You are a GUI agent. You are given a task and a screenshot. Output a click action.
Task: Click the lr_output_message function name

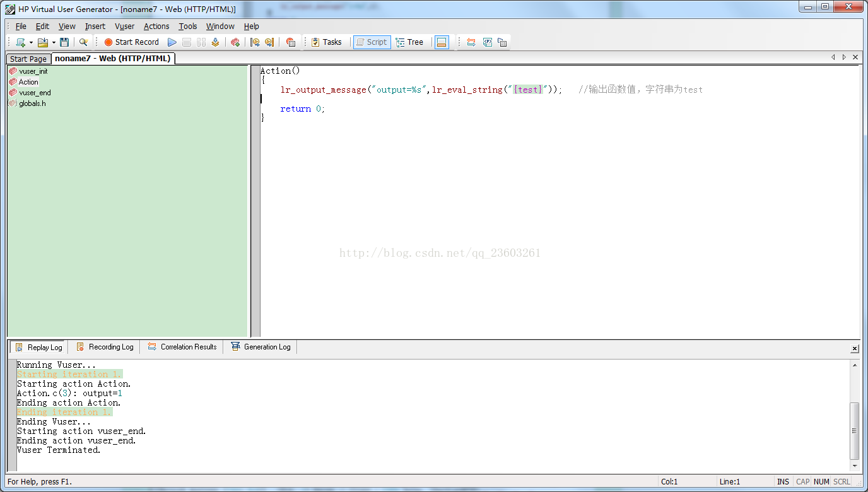pyautogui.click(x=323, y=90)
